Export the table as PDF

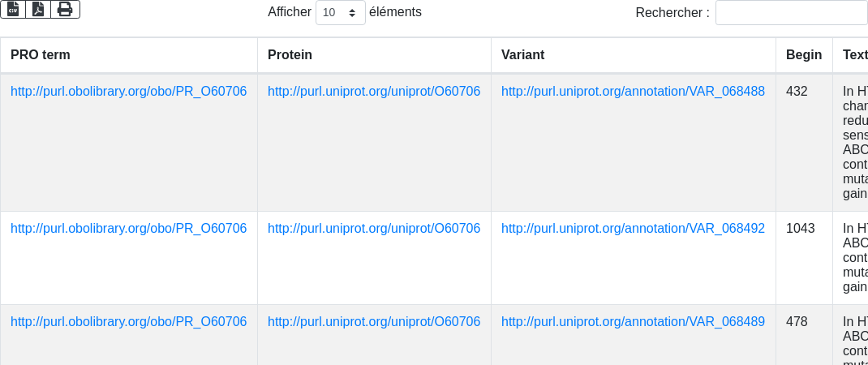click(38, 9)
